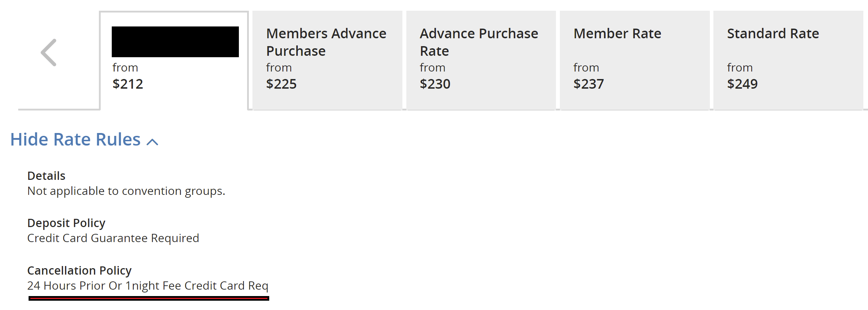This screenshot has width=868, height=310.
Task: Click the Hide Rate Rules link
Action: click(x=75, y=139)
